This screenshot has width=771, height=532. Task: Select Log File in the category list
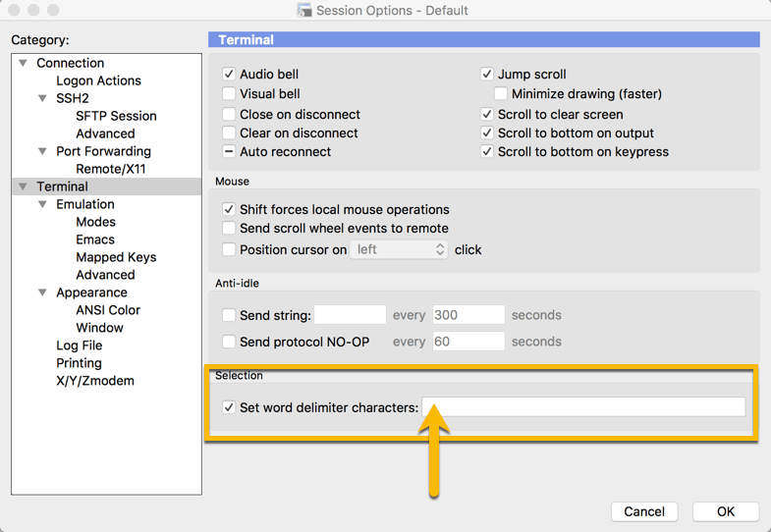(80, 346)
